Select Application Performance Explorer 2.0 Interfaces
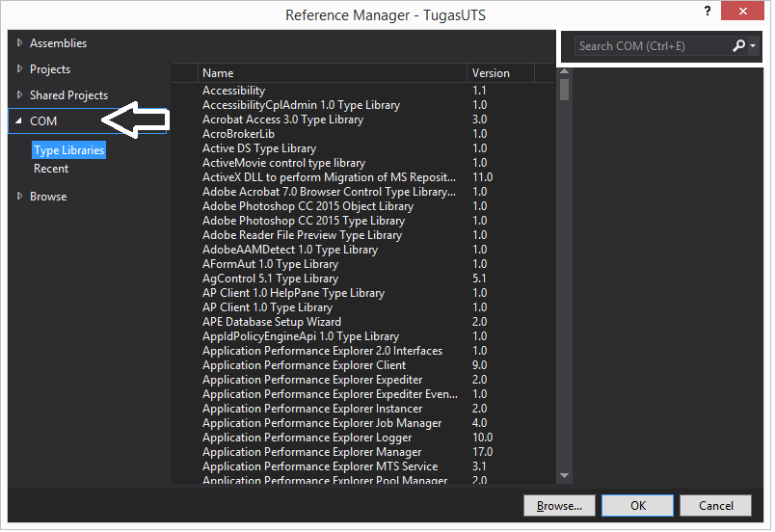The width and height of the screenshot is (775, 532). (x=363, y=351)
